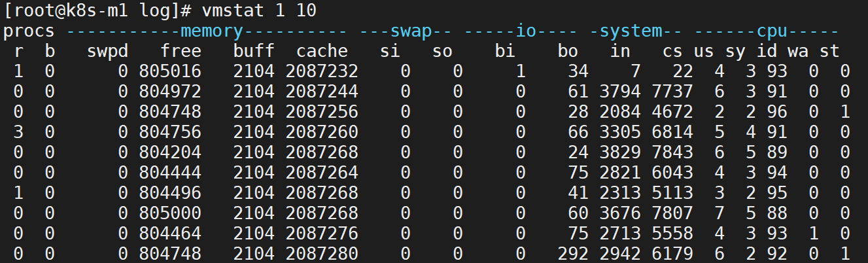
Task: Click the sy column header
Action: click(735, 51)
